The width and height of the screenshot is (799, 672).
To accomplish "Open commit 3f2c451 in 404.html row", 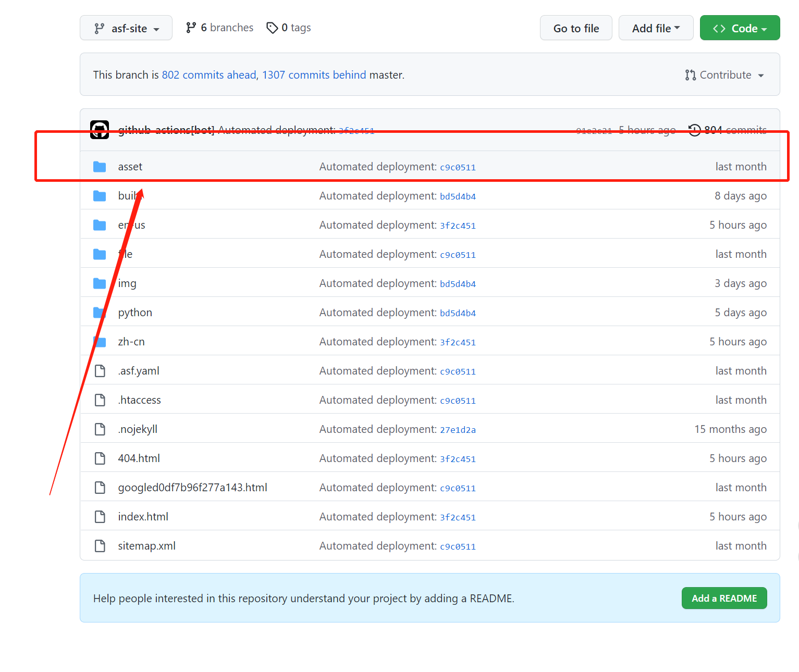I will (x=458, y=459).
